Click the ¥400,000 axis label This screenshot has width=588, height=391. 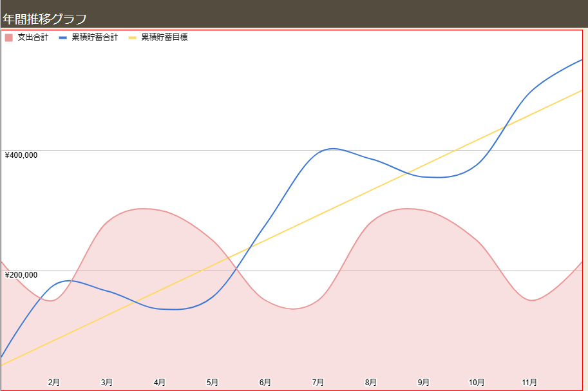21,155
